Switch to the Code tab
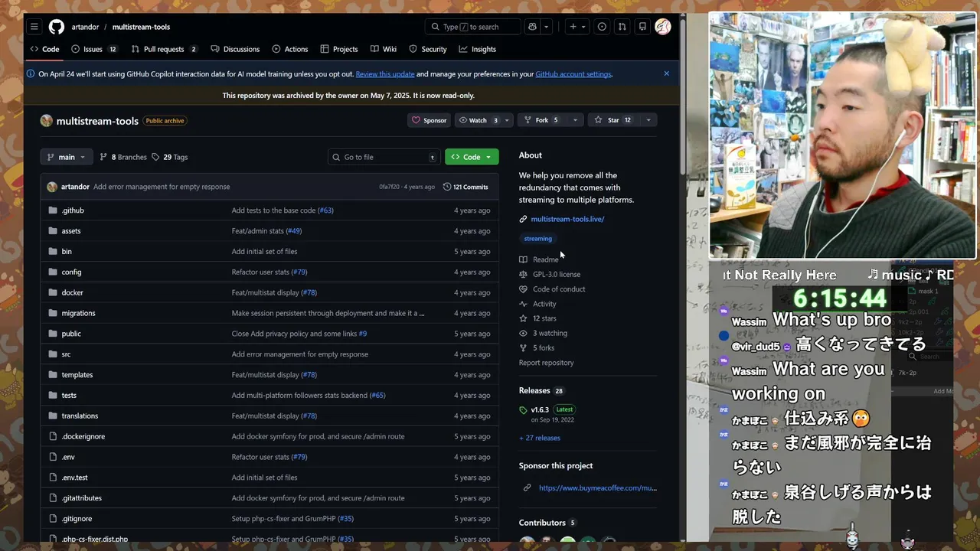Viewport: 980px width, 551px height. [x=44, y=49]
